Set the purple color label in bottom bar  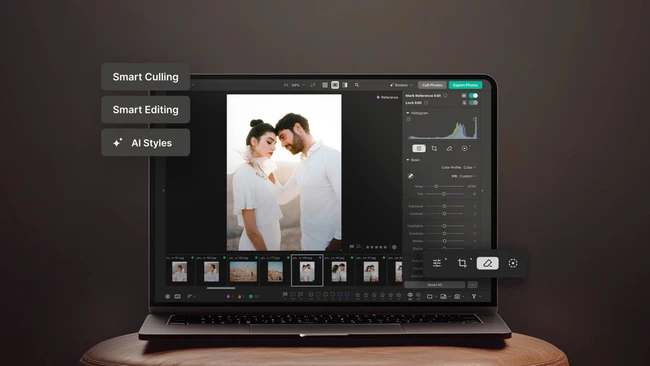pos(347,295)
